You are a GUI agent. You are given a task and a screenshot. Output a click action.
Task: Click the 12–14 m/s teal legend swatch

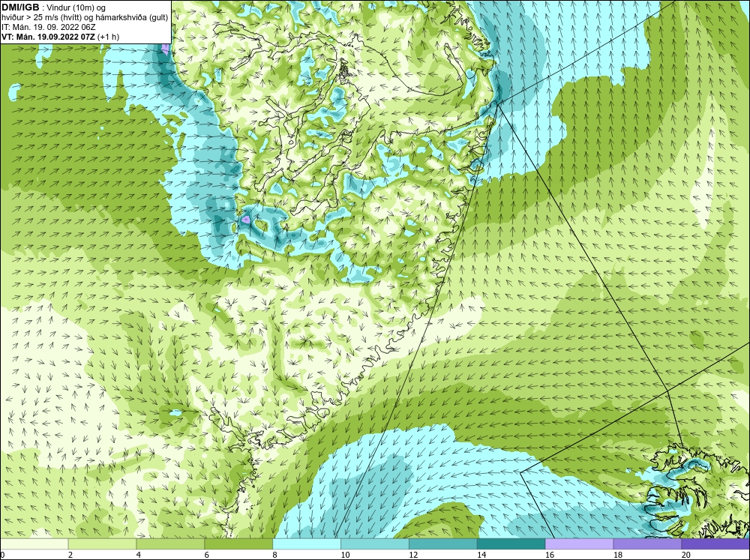pyautogui.click(x=443, y=544)
